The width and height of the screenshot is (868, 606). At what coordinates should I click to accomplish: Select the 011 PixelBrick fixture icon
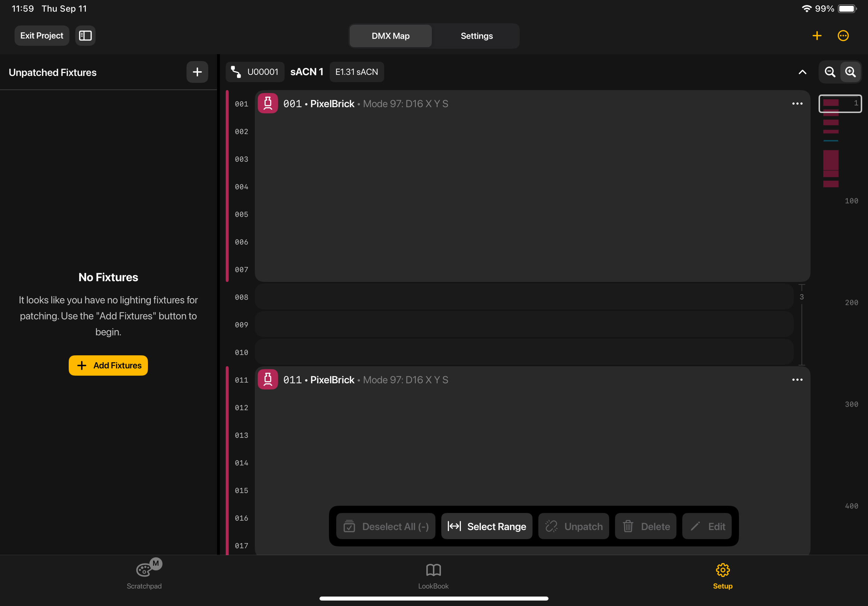click(x=268, y=379)
